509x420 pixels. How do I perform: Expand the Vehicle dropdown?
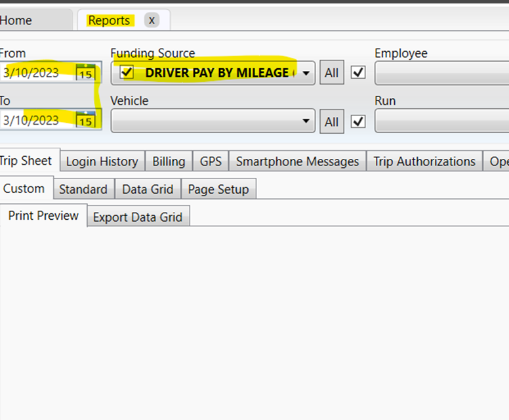coord(213,121)
